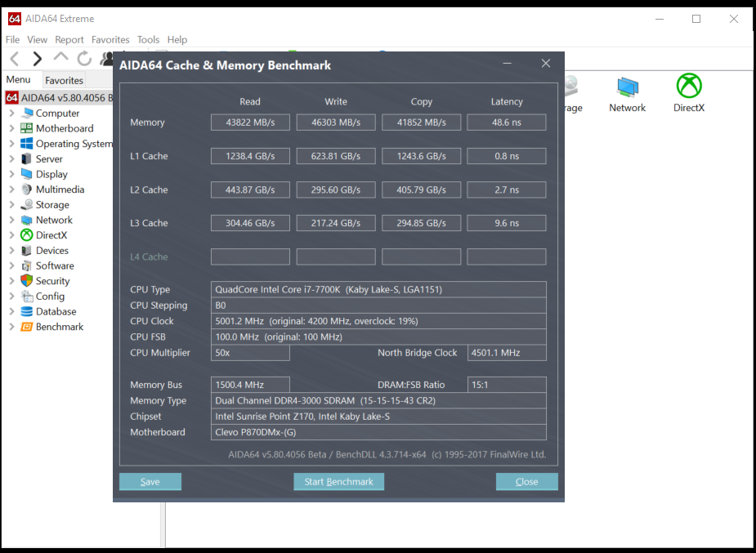This screenshot has width=756, height=553.
Task: Click the North Bridge Clock 4501.1 MHz field
Action: coord(506,353)
